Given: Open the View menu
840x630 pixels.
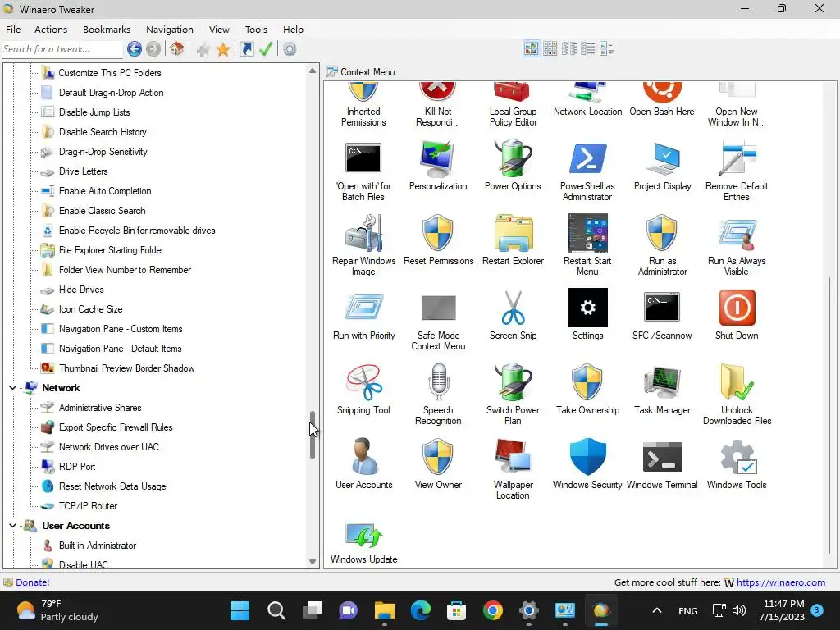Looking at the screenshot, I should 219,30.
